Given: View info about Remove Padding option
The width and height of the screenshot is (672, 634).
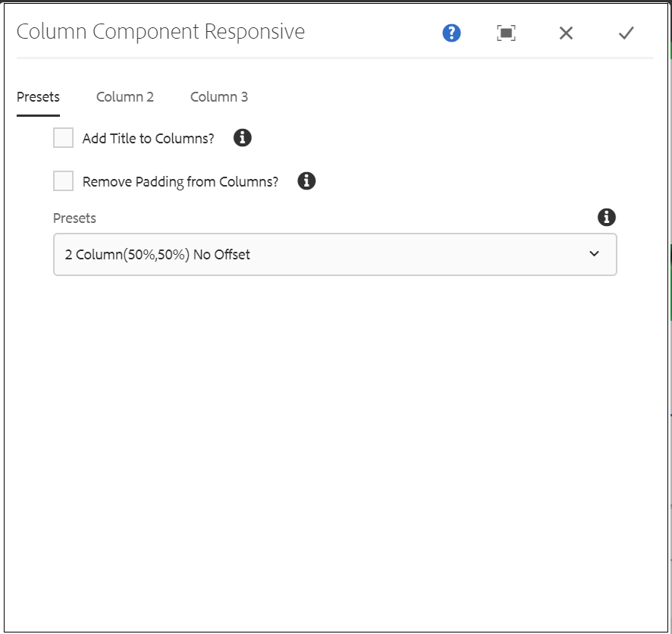Looking at the screenshot, I should [306, 180].
